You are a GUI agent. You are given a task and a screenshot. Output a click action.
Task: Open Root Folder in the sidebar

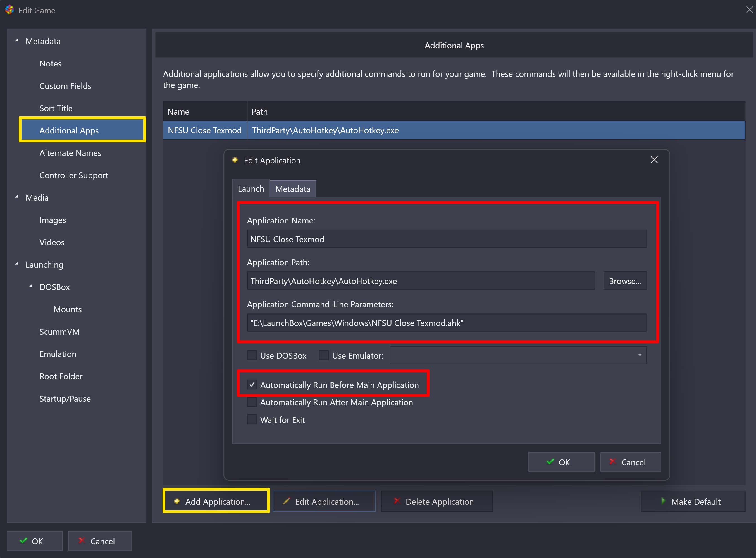coord(61,376)
